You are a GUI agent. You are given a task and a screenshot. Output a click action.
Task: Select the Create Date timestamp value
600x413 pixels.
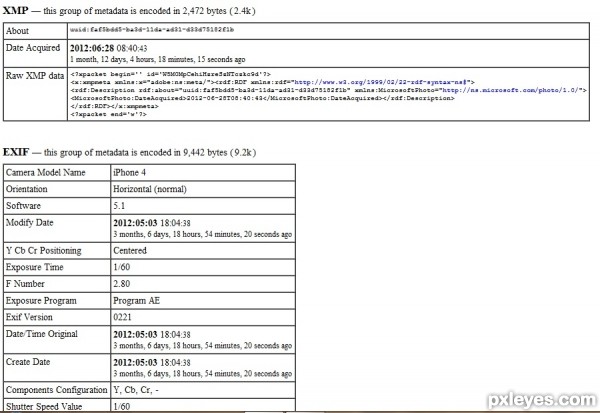tap(152, 362)
